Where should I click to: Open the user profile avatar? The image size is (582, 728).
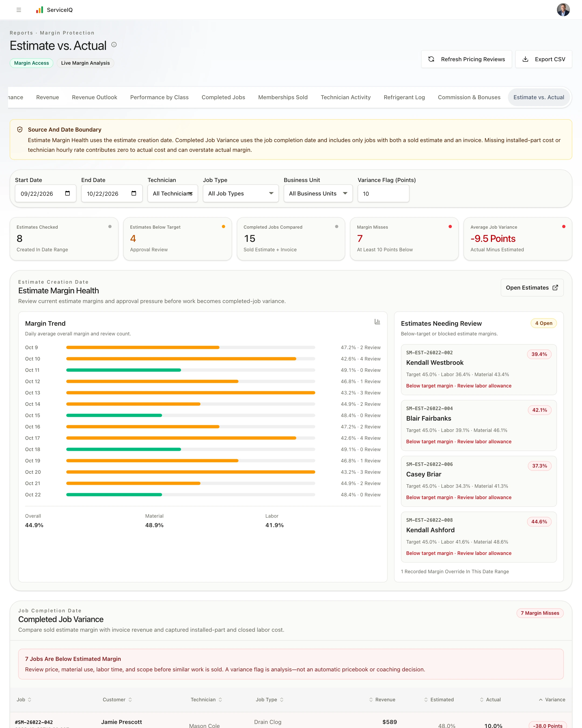[563, 10]
